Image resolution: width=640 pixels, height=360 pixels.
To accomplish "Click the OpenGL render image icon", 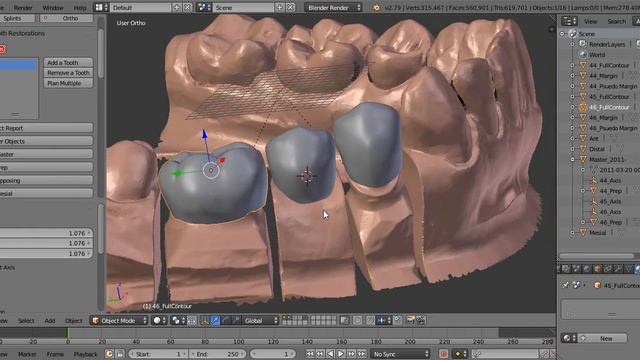I will point(411,321).
